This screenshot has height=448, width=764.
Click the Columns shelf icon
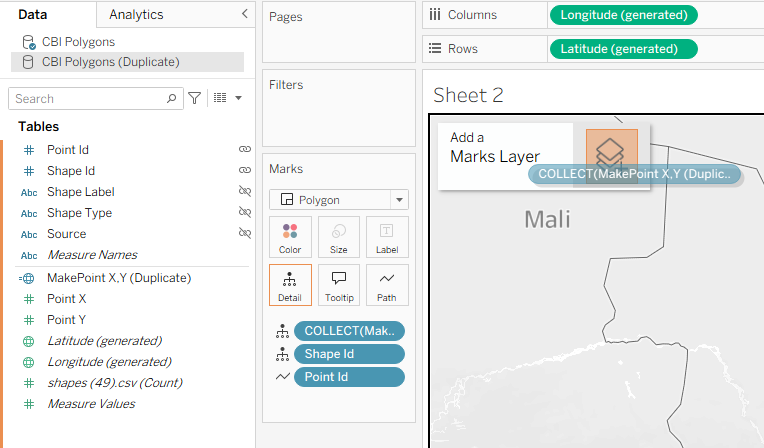435,15
